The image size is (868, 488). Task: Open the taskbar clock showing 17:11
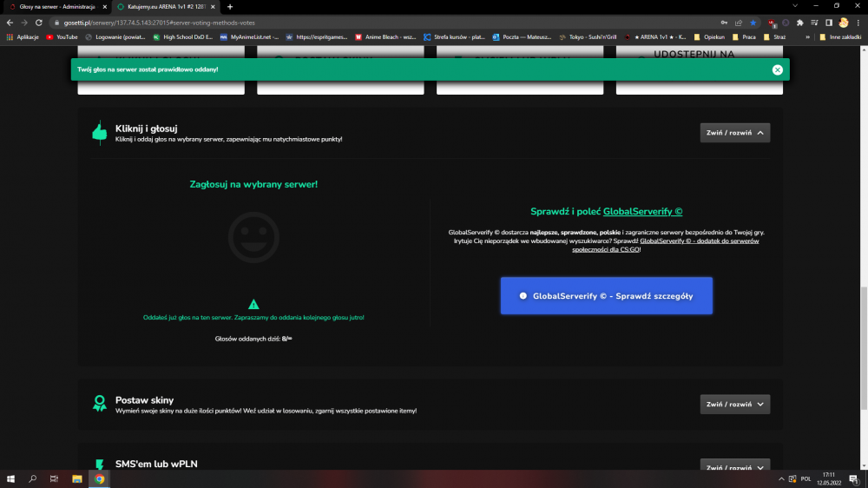(829, 478)
